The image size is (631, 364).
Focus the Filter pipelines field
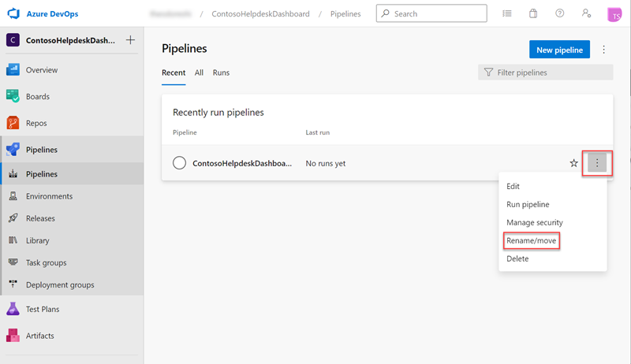coord(546,72)
